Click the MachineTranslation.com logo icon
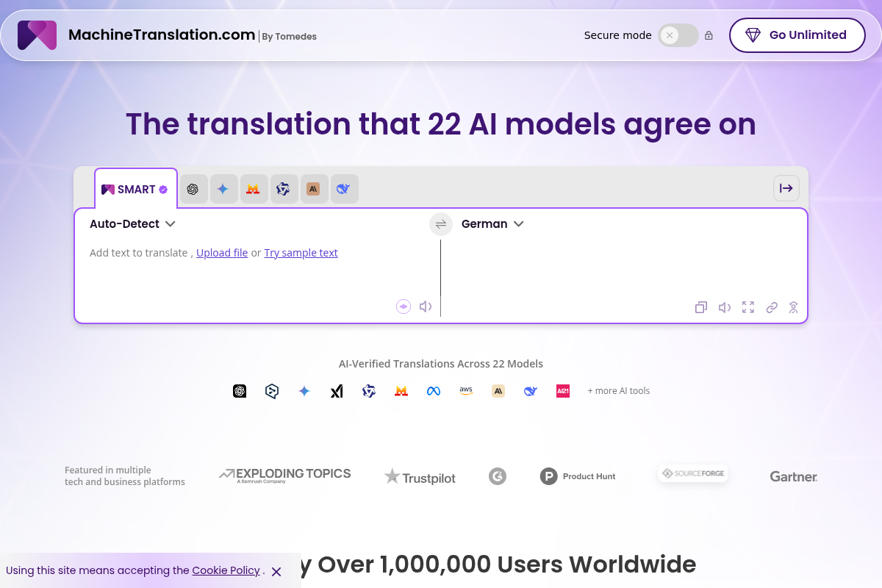This screenshot has height=588, width=882. [37, 35]
